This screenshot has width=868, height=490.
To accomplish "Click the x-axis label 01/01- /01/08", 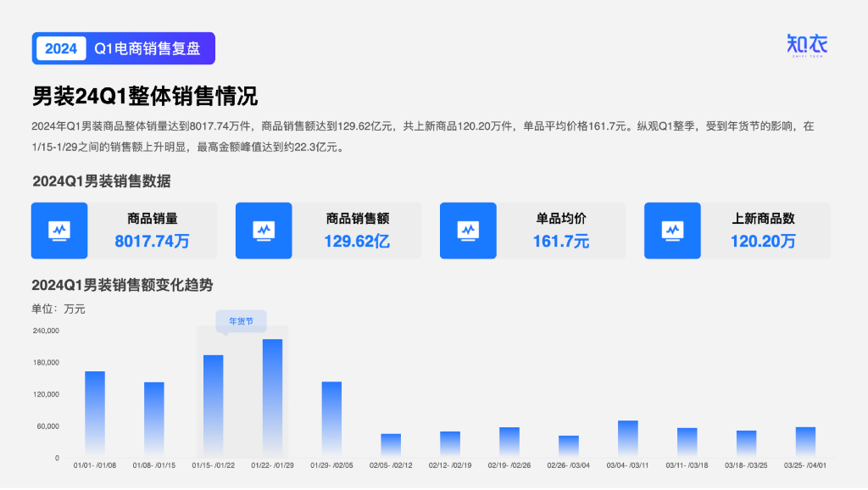I will tap(95, 465).
